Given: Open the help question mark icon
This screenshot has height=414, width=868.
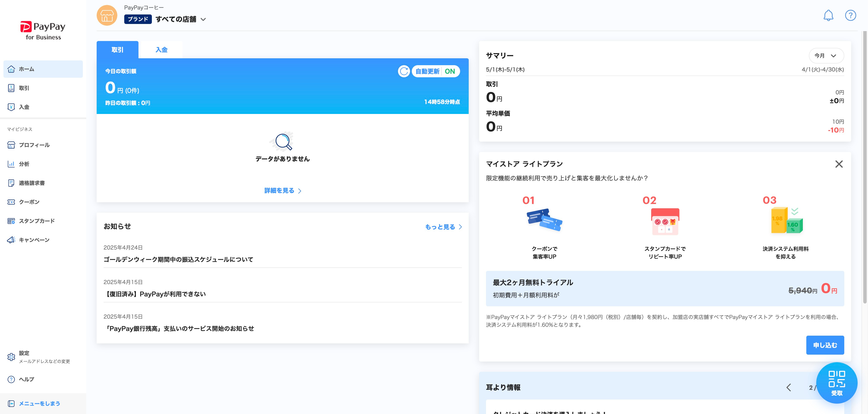Looking at the screenshot, I should coord(850,16).
